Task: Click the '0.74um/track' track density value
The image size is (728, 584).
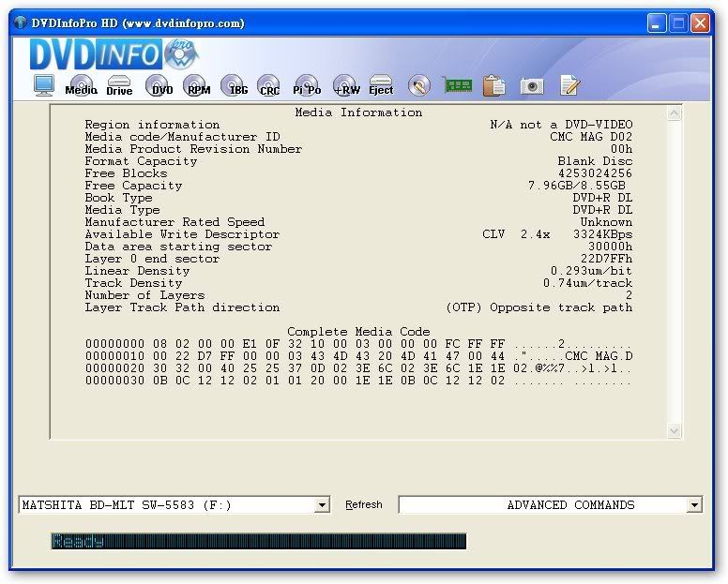Action: [588, 283]
